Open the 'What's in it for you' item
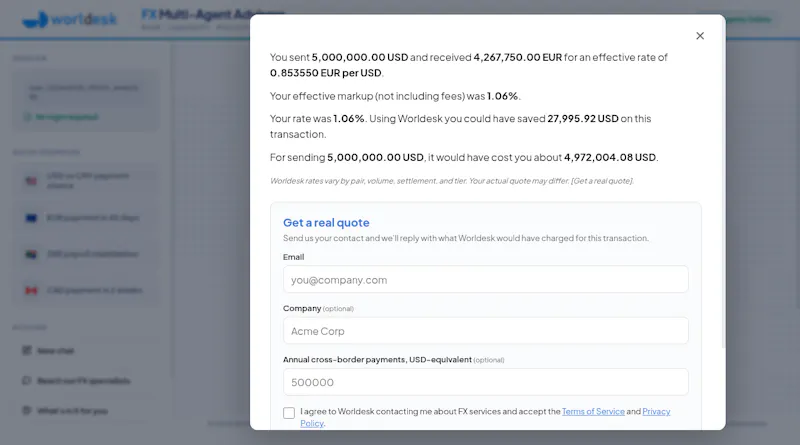This screenshot has height=445, width=800. pos(85,411)
